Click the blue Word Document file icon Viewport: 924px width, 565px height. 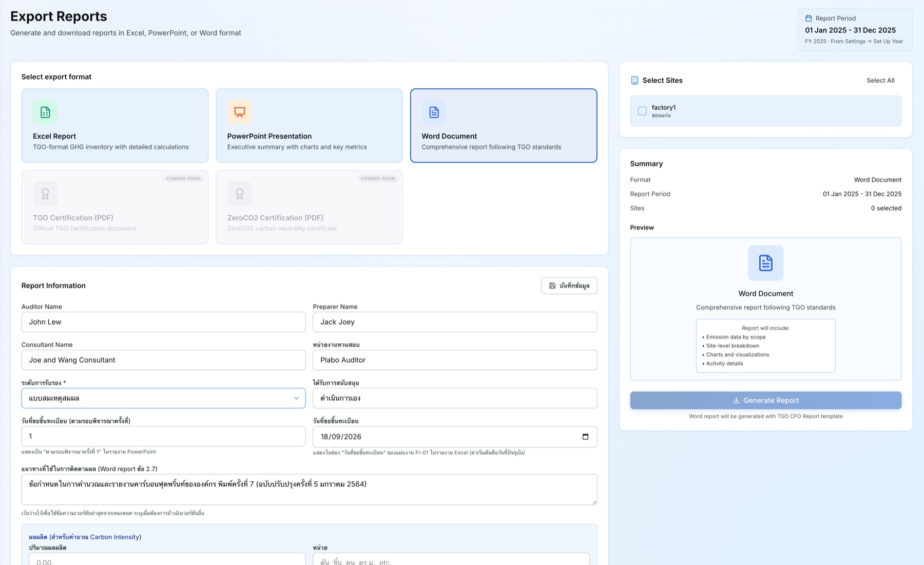point(434,112)
